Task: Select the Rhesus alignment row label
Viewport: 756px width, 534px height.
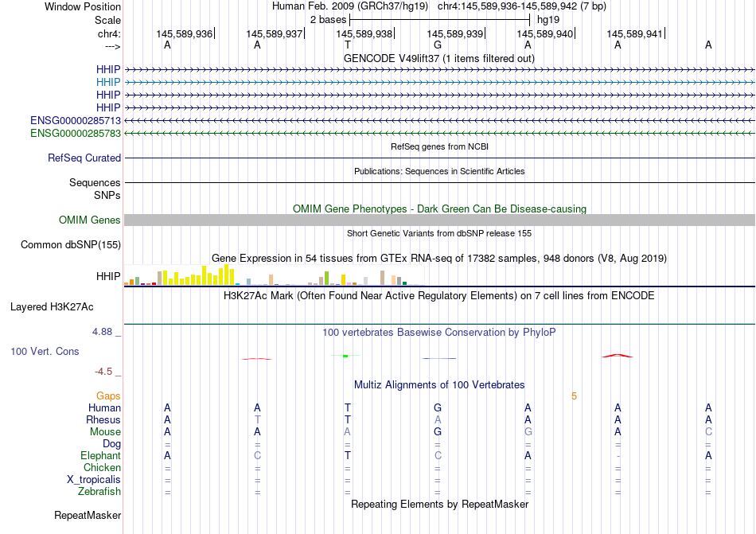Action: click(103, 419)
